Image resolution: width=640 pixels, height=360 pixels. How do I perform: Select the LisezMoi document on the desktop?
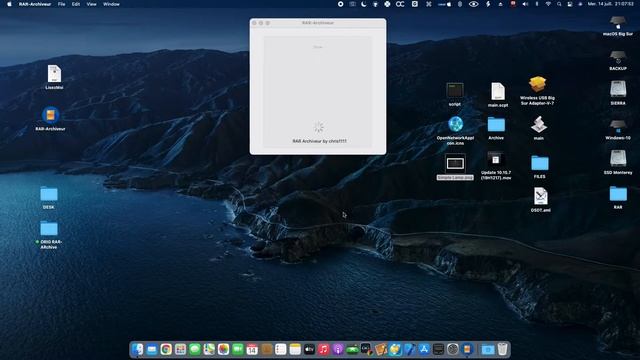[54, 74]
